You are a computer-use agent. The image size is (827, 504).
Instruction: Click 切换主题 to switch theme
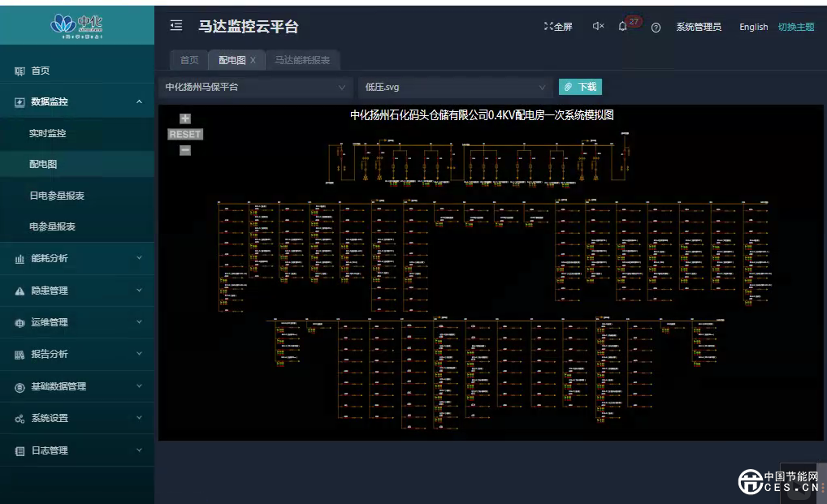click(x=796, y=27)
